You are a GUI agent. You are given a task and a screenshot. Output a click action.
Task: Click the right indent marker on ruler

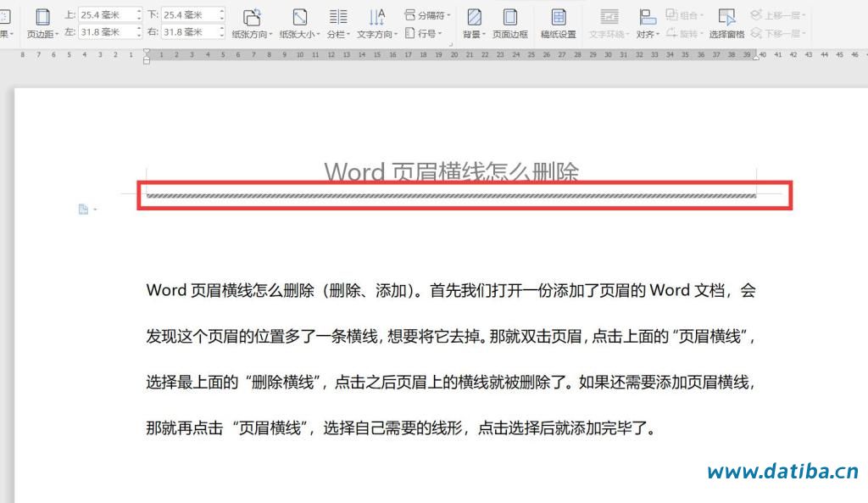(756, 57)
